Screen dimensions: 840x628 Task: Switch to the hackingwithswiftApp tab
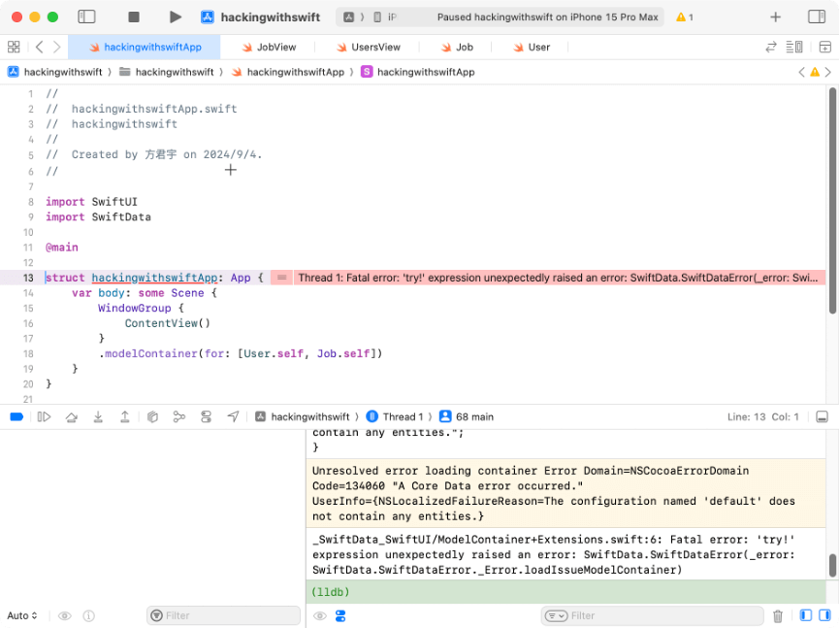click(145, 48)
